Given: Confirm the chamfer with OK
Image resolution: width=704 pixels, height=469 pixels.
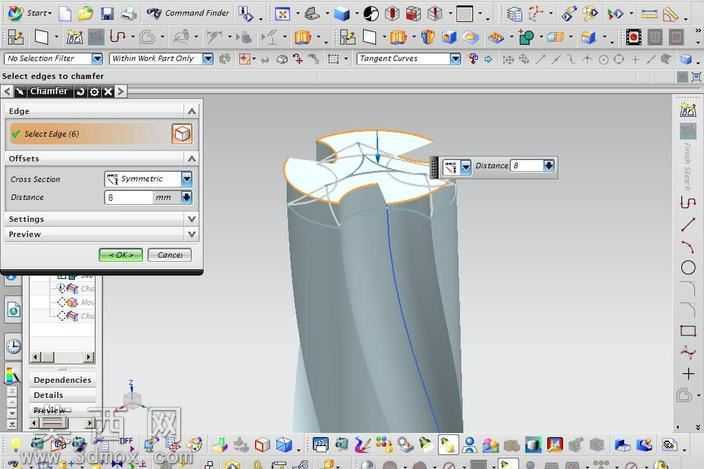Looking at the screenshot, I should tap(121, 255).
